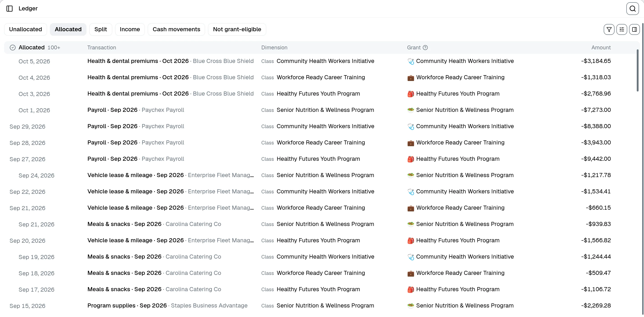Open the Split tab
The image size is (644, 317).
(101, 29)
